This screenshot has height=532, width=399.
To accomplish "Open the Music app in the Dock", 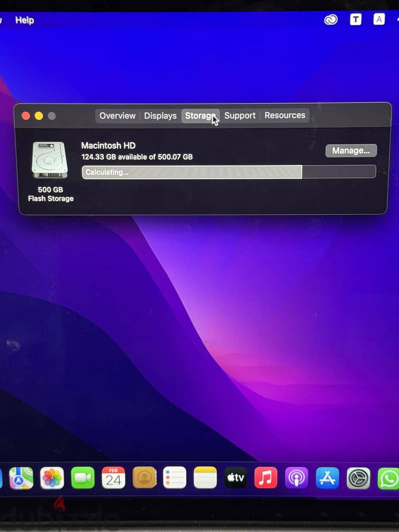I will (x=266, y=478).
